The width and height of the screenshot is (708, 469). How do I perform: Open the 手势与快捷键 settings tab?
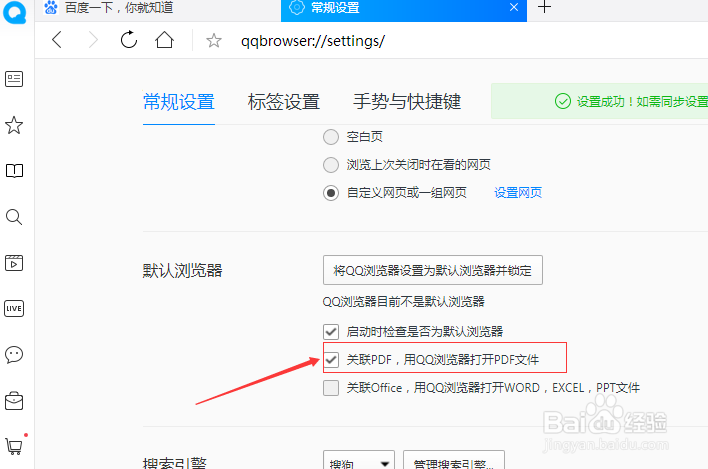click(407, 102)
